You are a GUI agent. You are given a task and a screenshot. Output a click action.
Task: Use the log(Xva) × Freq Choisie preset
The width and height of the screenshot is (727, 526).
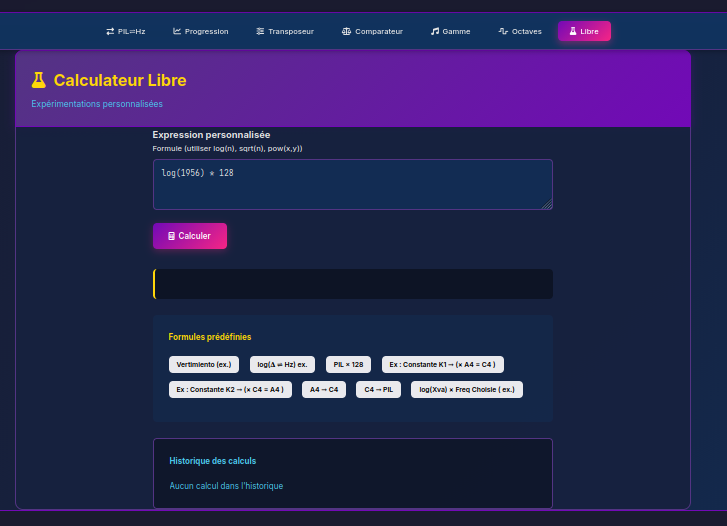[467, 389]
